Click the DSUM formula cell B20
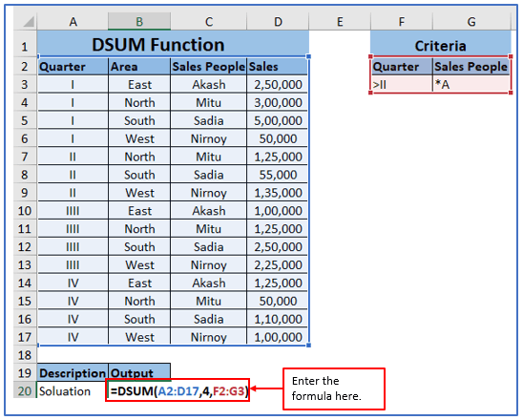This screenshot has width=523, height=420. coord(178,390)
